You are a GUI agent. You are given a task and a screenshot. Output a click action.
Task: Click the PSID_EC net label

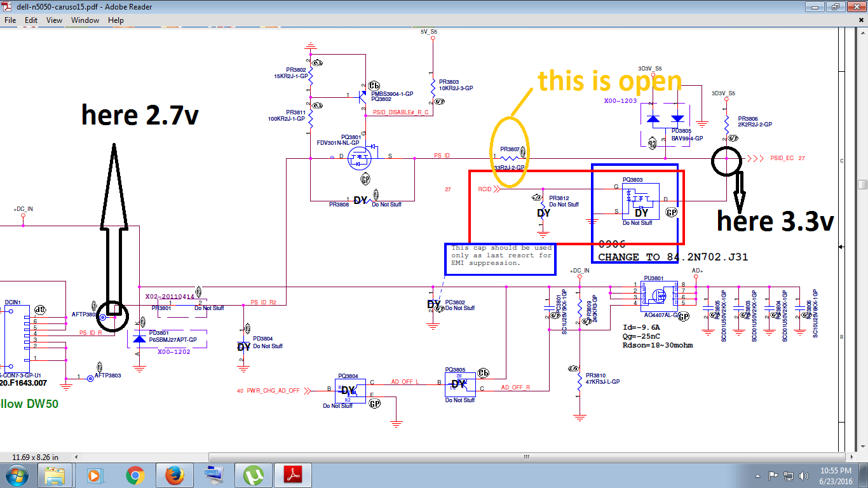[x=782, y=158]
